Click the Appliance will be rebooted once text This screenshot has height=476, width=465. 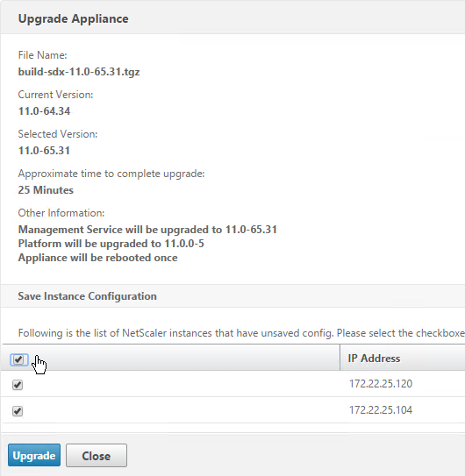coord(98,258)
